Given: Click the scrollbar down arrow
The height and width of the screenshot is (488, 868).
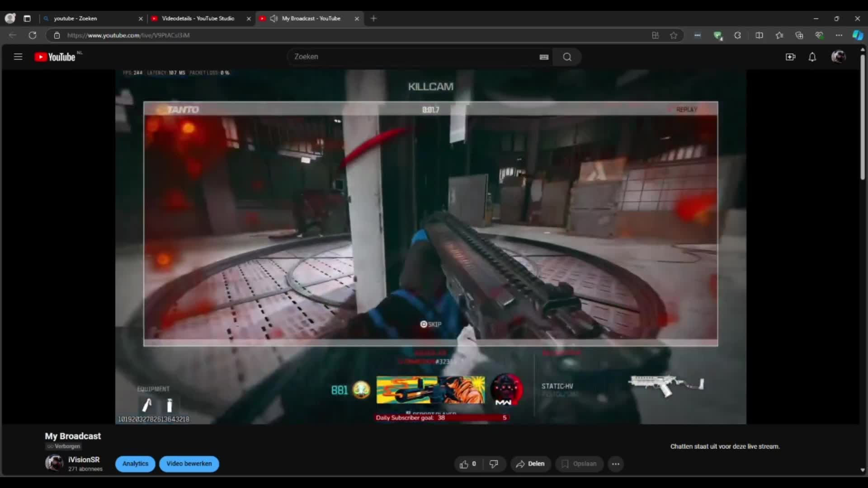Looking at the screenshot, I should (863, 470).
